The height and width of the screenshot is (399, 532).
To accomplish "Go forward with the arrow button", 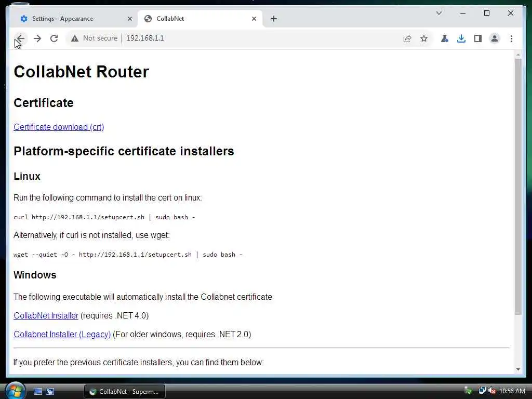I will [x=37, y=38].
